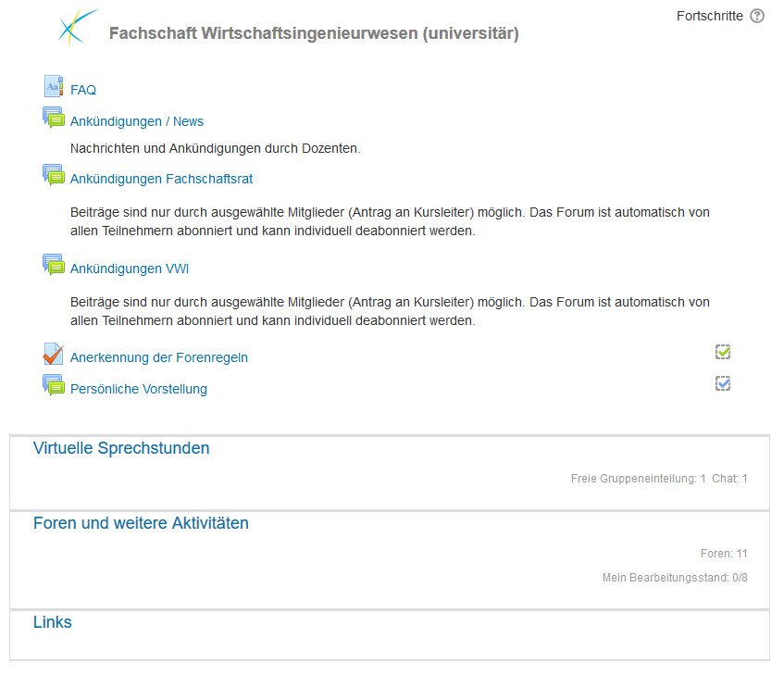Click the course logo next to title

78,28
